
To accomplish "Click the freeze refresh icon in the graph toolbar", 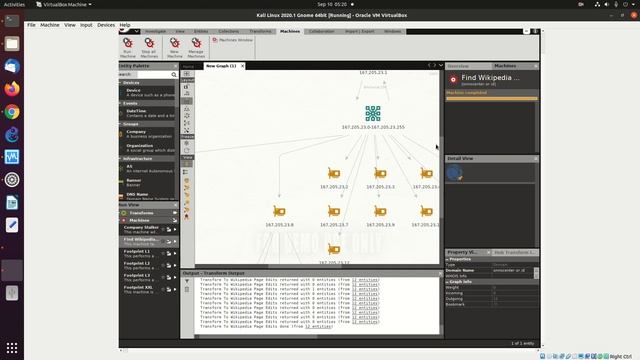I will click(x=187, y=151).
